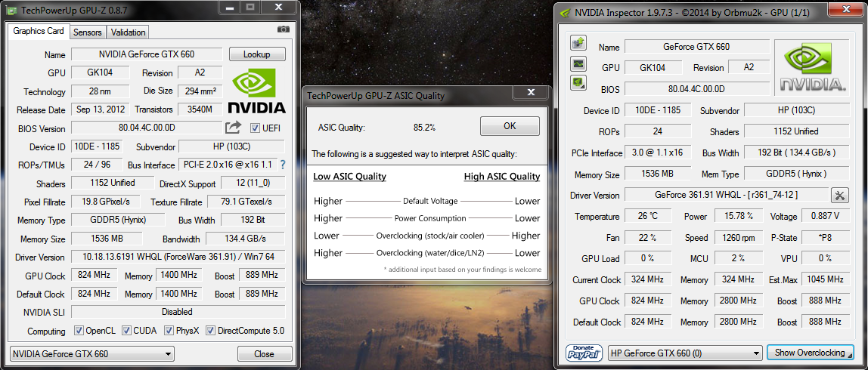Click the Driver Version field in GPU-Z
This screenshot has width=868, height=370.
(x=178, y=257)
